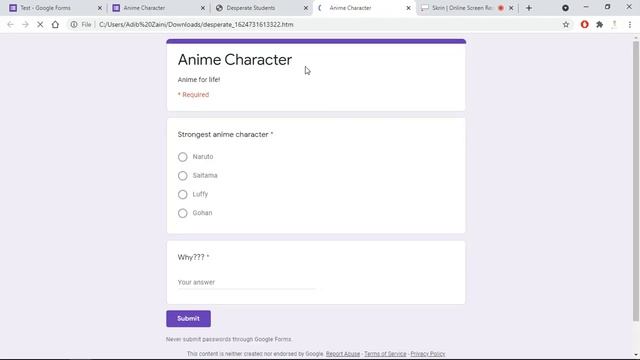640x360 pixels.
Task: Open the Chrome profile avatar
Action: coord(614,24)
